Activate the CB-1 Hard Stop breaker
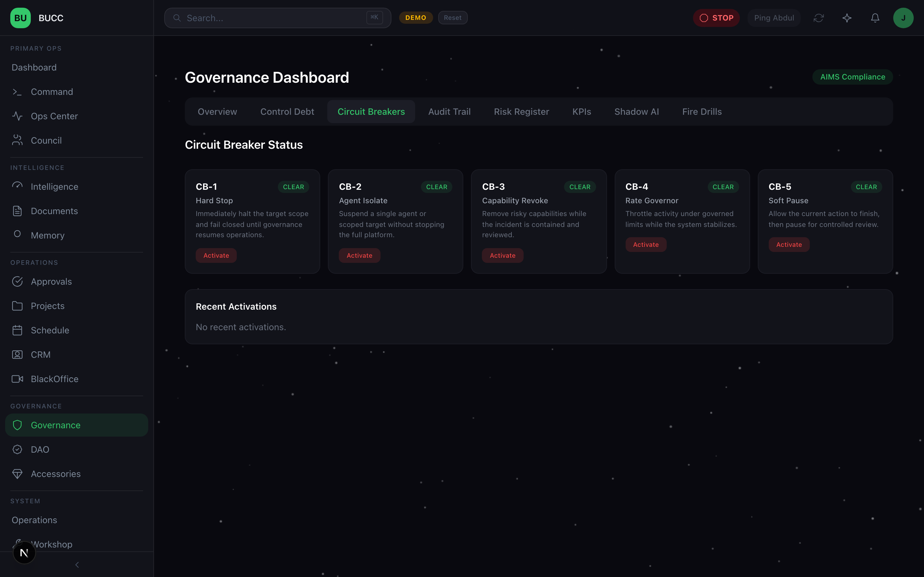 pos(216,256)
